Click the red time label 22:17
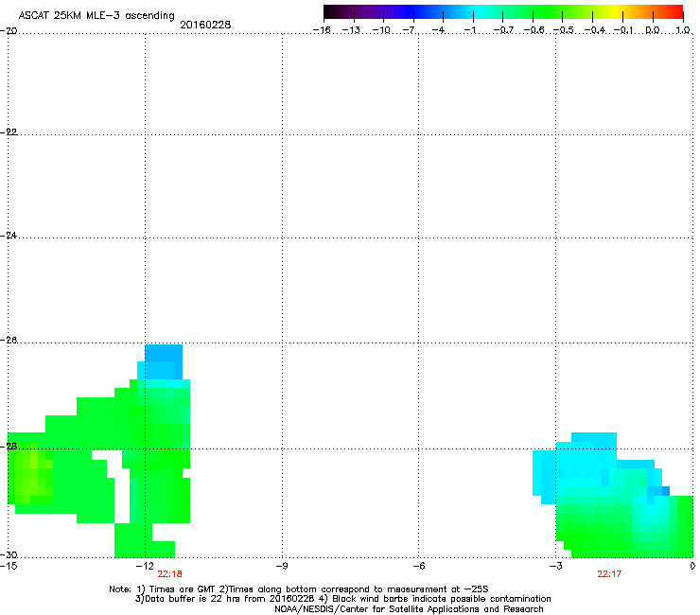Viewport: 700px width, 615px height. click(609, 574)
